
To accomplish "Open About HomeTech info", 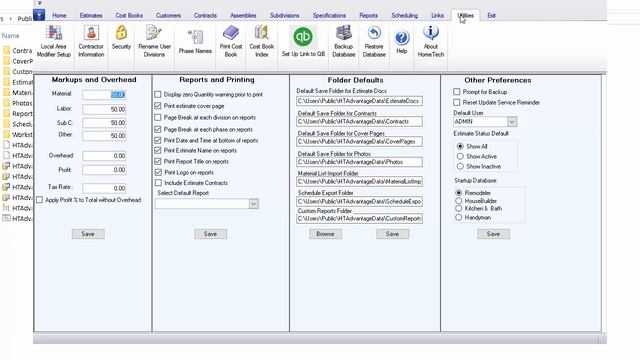I will 431,42.
